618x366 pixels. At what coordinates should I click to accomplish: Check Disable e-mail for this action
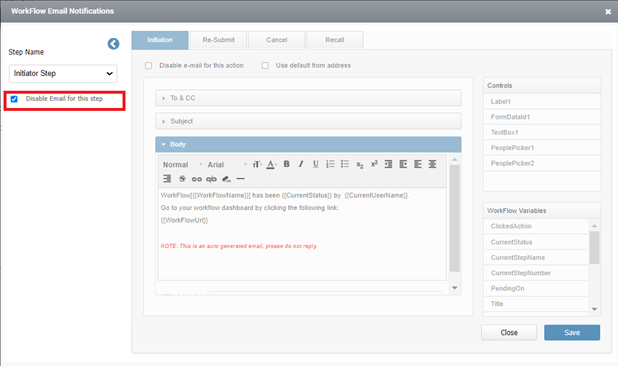(x=149, y=65)
